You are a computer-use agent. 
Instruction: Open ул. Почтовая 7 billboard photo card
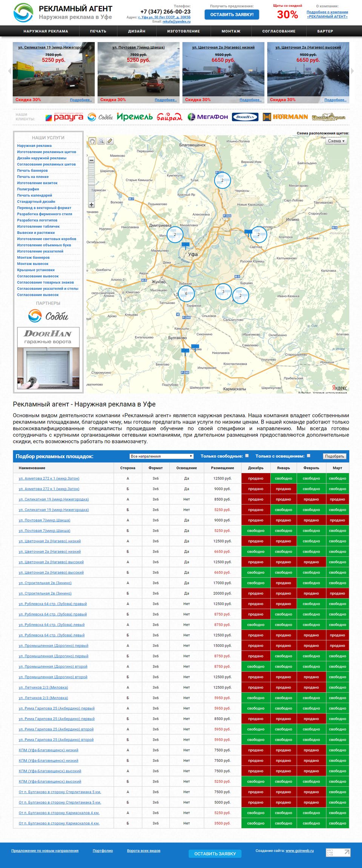coord(138,73)
